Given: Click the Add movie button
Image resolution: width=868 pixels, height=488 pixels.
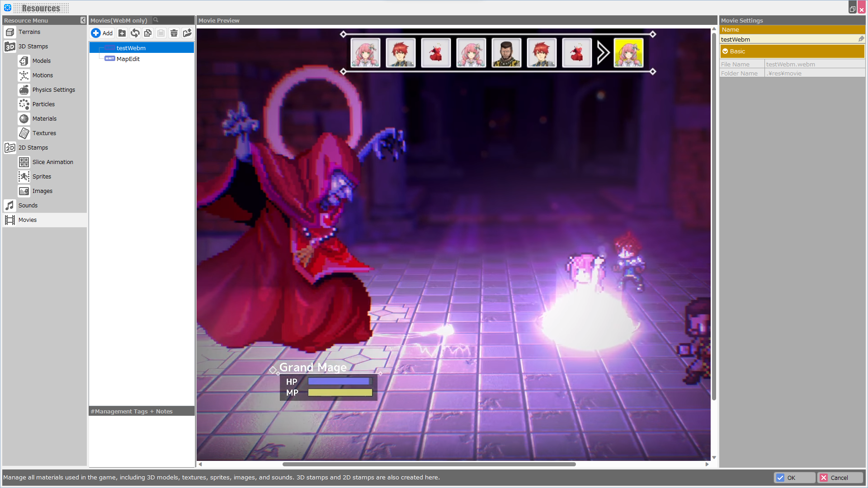Looking at the screenshot, I should [102, 33].
